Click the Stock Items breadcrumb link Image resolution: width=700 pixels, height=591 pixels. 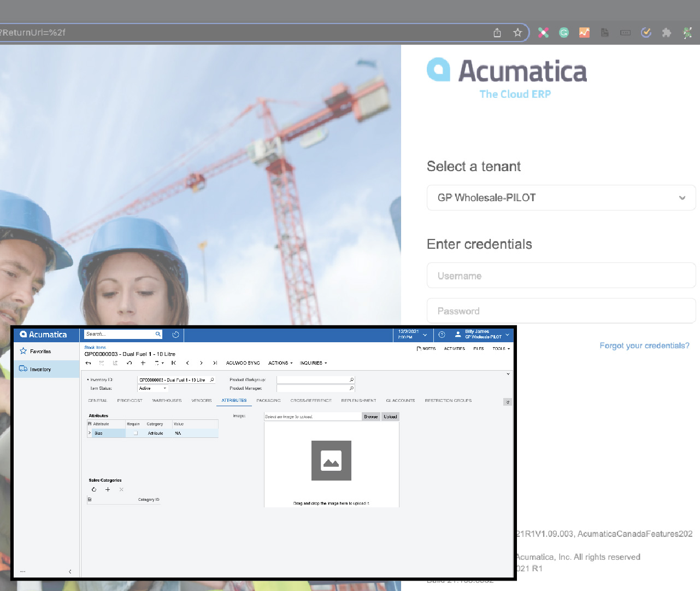pos(95,347)
